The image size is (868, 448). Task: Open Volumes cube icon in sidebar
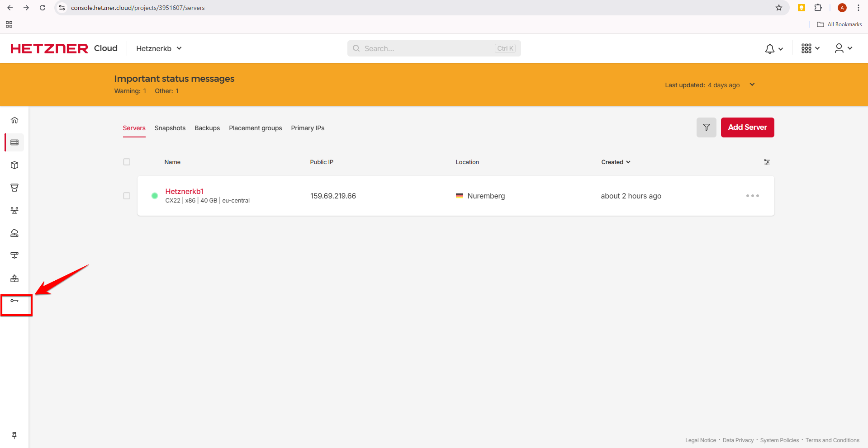click(x=14, y=165)
